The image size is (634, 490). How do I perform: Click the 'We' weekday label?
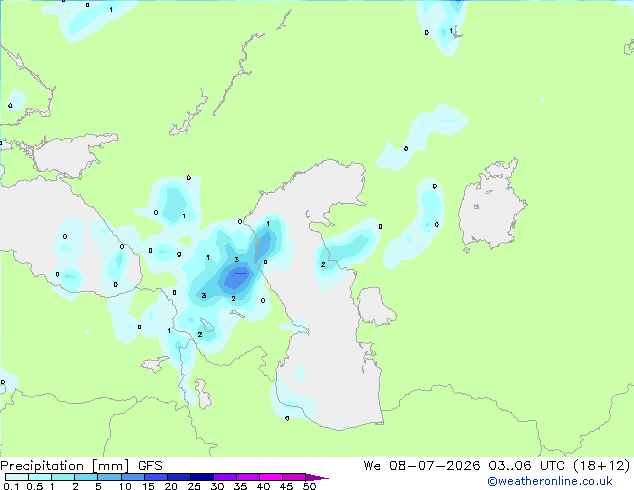pos(372,466)
